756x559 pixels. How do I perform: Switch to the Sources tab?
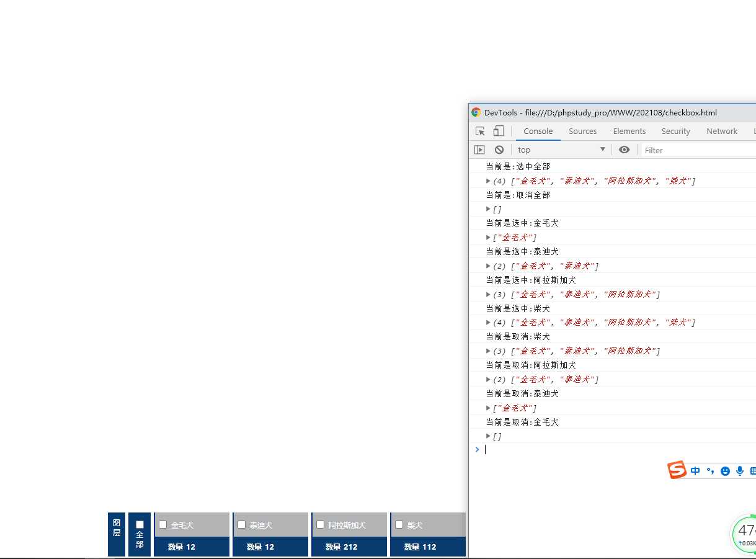tap(582, 131)
